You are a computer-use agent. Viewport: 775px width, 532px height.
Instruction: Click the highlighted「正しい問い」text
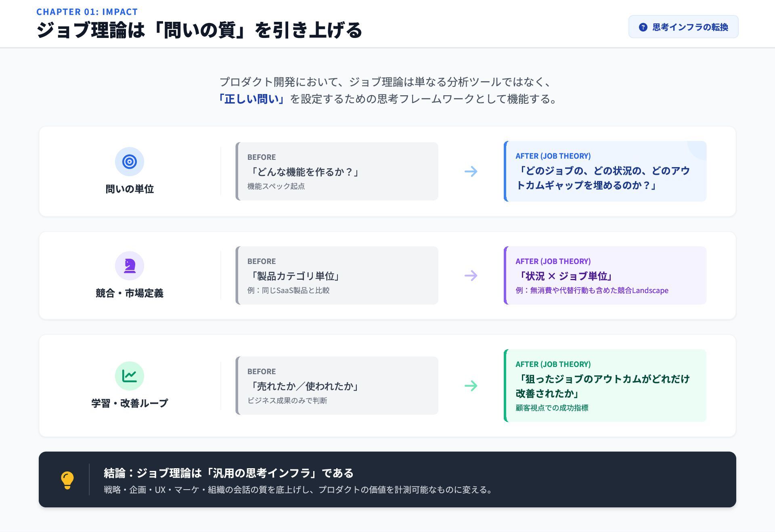coord(251,99)
